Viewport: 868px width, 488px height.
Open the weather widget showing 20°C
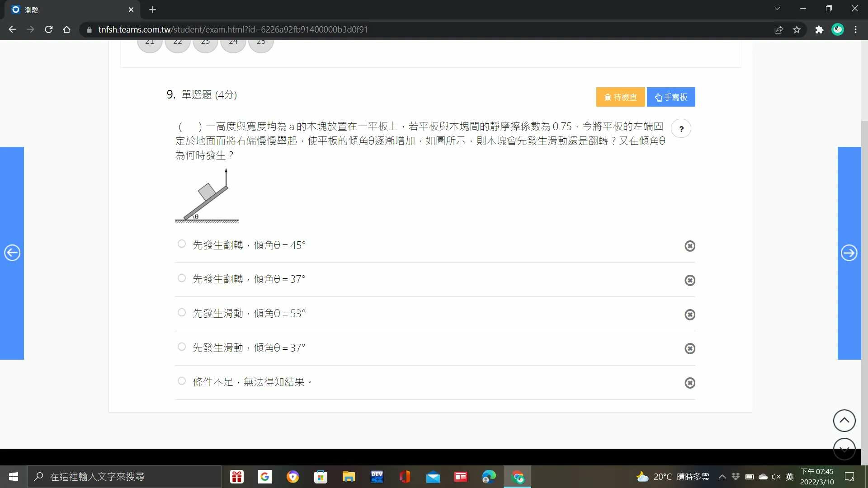pyautogui.click(x=673, y=477)
